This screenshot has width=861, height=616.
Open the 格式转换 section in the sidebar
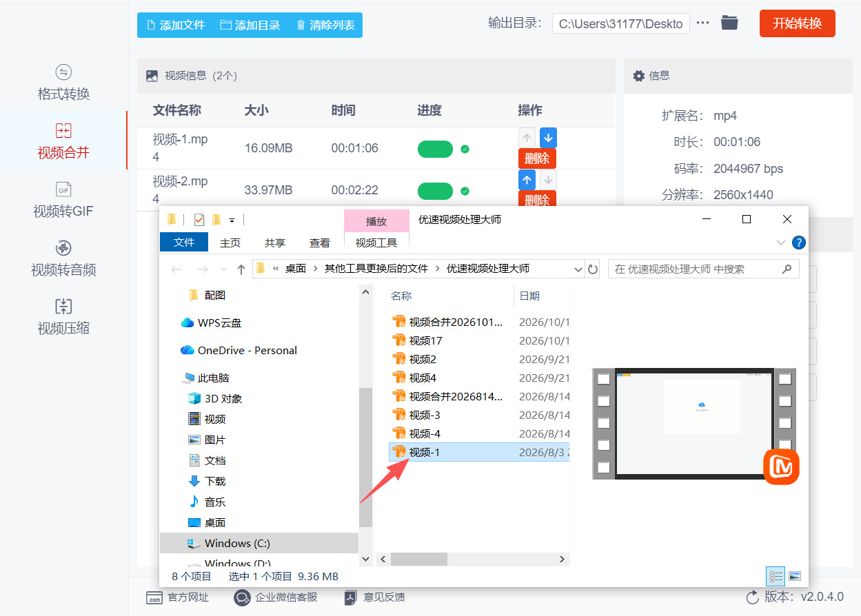(63, 83)
